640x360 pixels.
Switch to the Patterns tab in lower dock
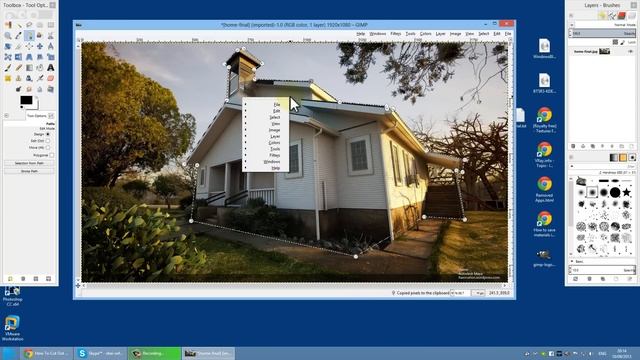(623, 157)
